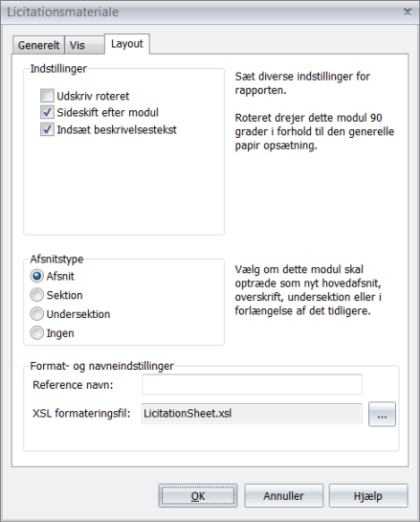Select the Layout tab
The width and height of the screenshot is (420, 522).
pyautogui.click(x=127, y=44)
